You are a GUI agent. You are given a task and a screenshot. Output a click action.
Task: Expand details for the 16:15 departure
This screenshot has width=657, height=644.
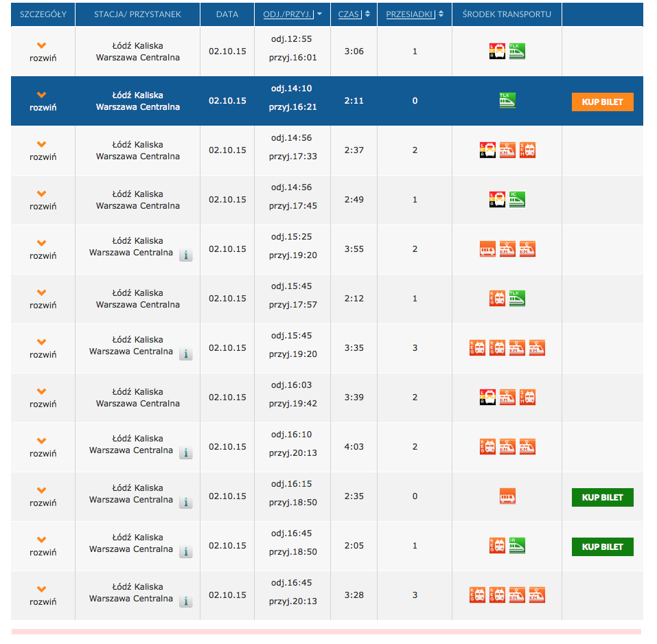(x=43, y=496)
